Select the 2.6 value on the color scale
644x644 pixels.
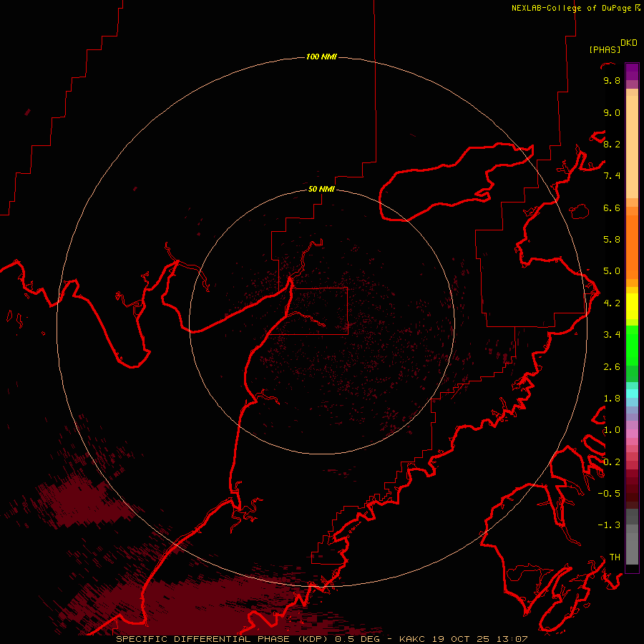(x=612, y=367)
